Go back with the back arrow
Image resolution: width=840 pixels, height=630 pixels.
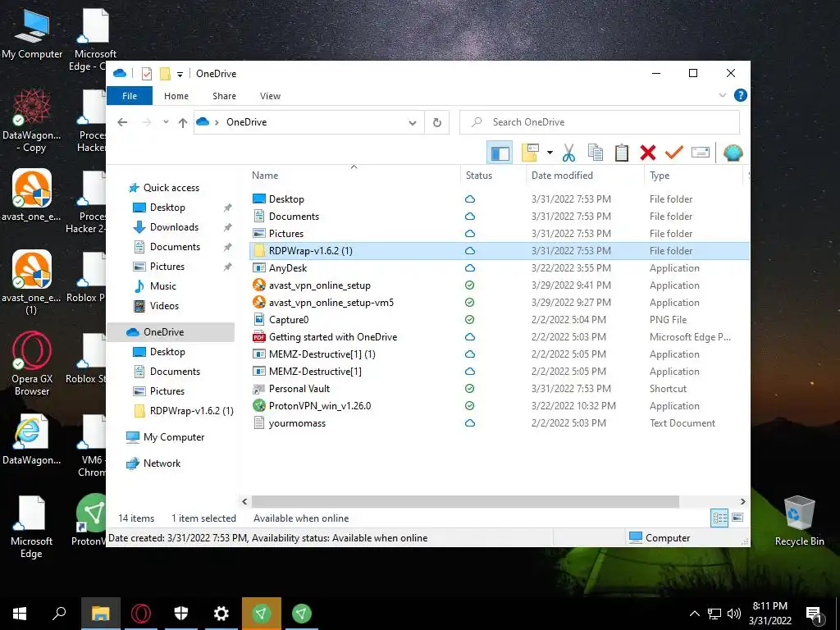[x=122, y=122]
